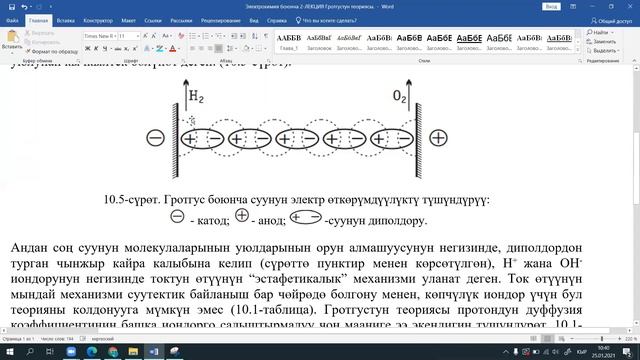Toggle italic (К) formatting

96,49
